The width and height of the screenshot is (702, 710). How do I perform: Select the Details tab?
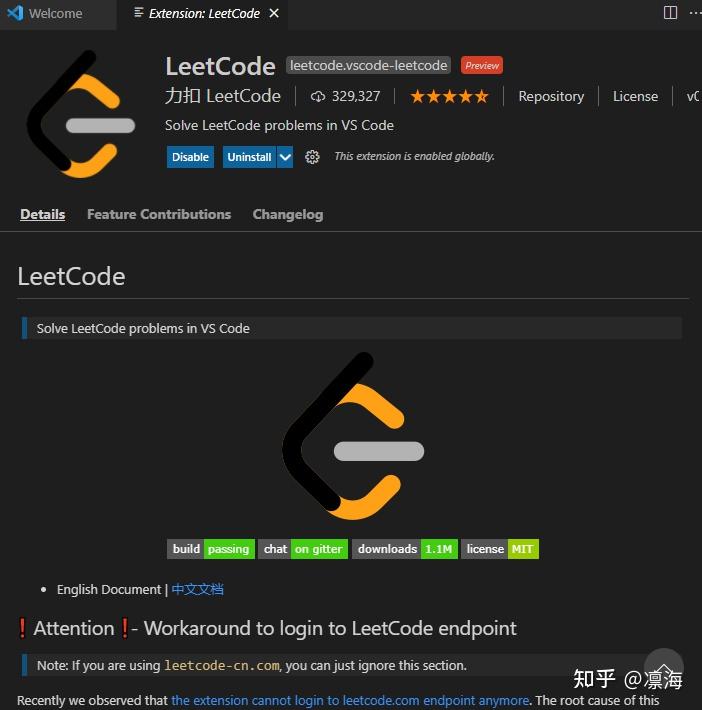43,214
